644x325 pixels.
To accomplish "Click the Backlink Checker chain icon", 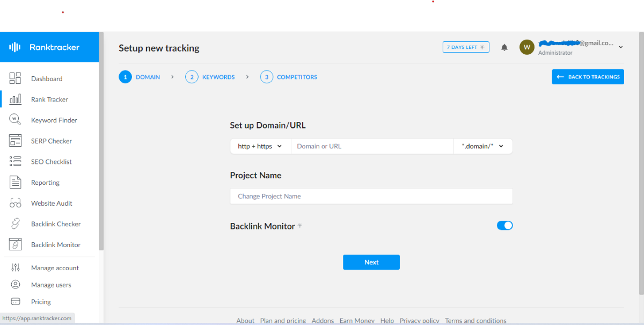I will (x=15, y=224).
